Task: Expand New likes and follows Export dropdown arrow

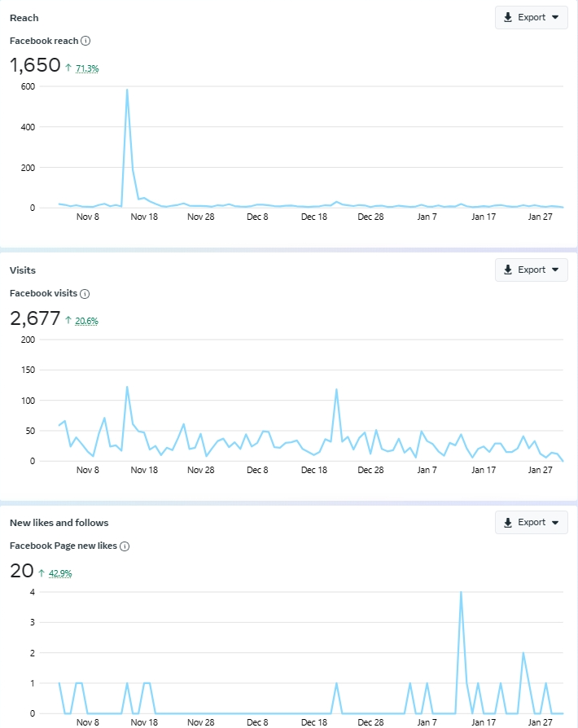Action: (x=555, y=522)
